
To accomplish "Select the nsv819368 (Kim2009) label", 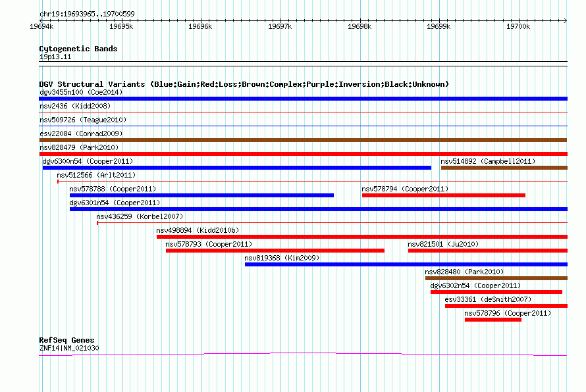I will coord(282,258).
